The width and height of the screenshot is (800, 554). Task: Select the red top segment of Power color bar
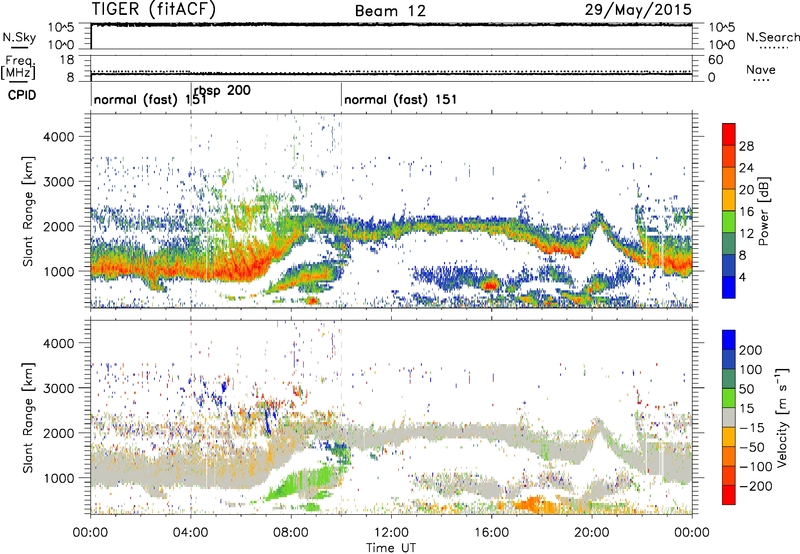tap(729, 134)
